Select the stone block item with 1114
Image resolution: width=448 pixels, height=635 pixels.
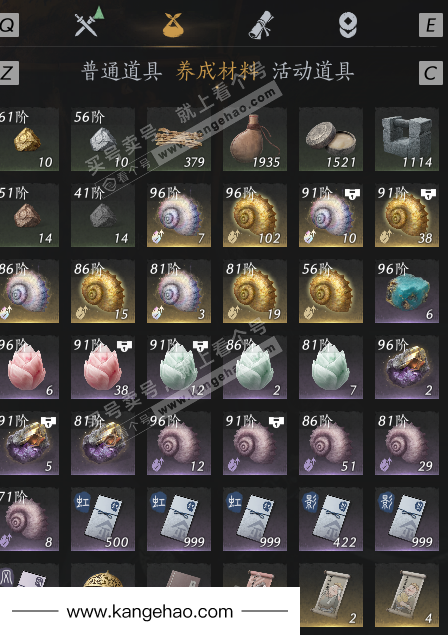(407, 139)
